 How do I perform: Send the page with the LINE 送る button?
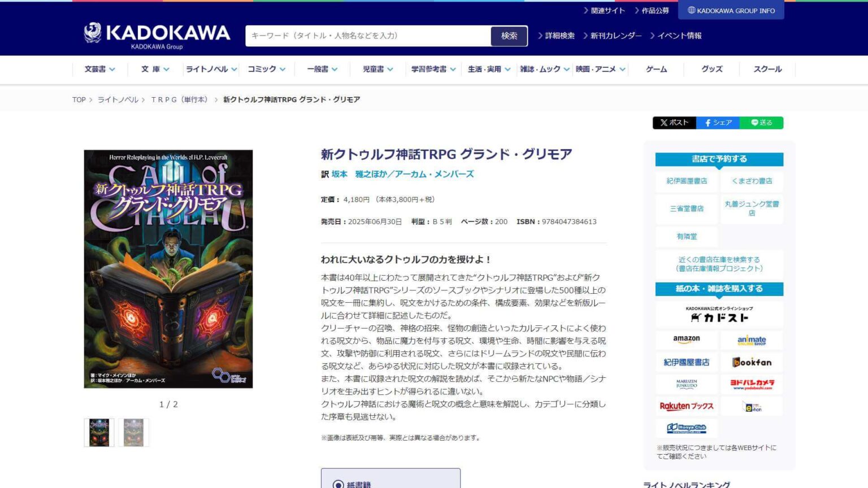click(x=762, y=123)
